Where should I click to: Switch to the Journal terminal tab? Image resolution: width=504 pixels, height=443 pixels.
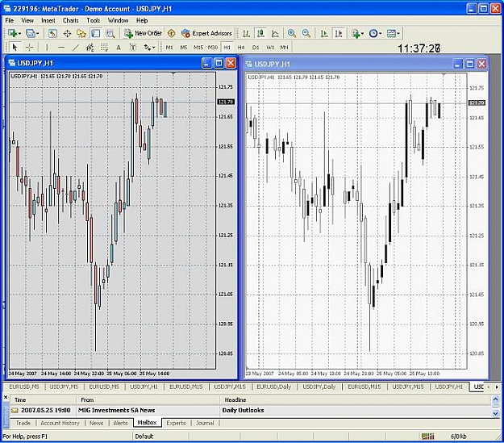(x=205, y=423)
